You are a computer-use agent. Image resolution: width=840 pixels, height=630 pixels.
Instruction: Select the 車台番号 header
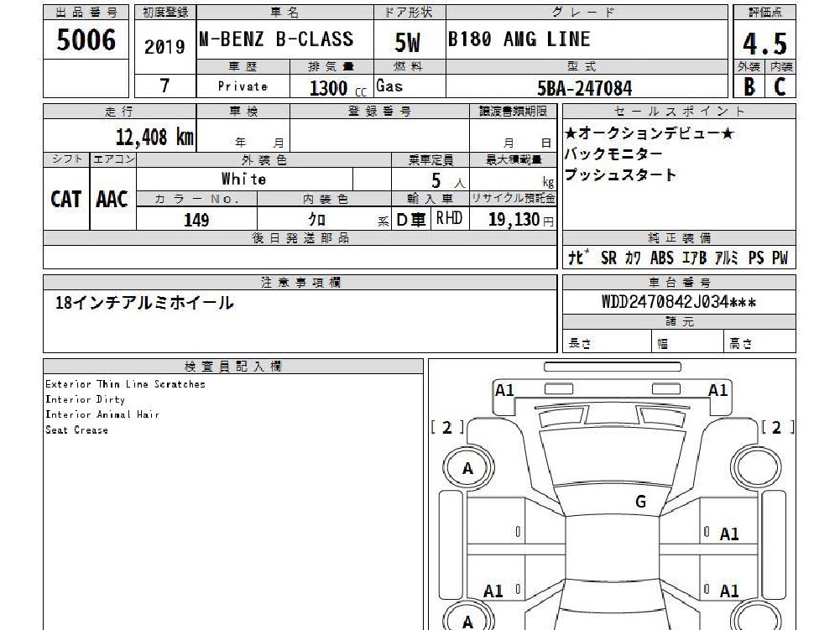679,283
